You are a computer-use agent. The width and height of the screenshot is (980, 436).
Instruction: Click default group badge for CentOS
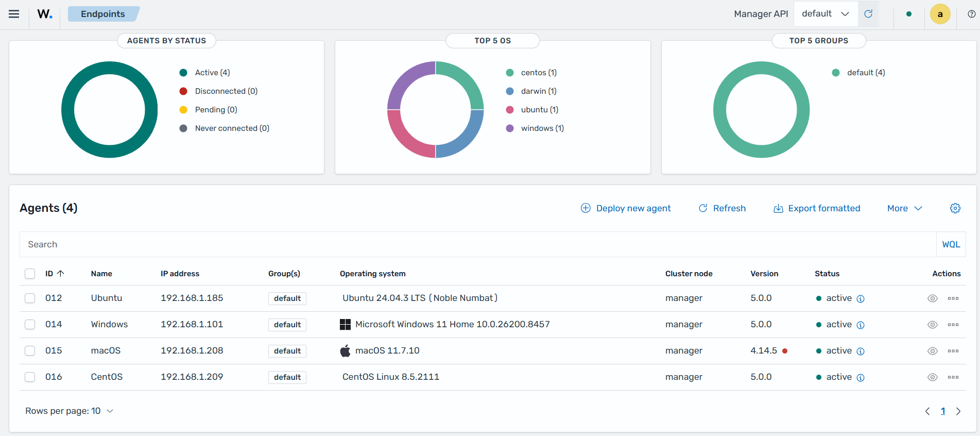[287, 377]
